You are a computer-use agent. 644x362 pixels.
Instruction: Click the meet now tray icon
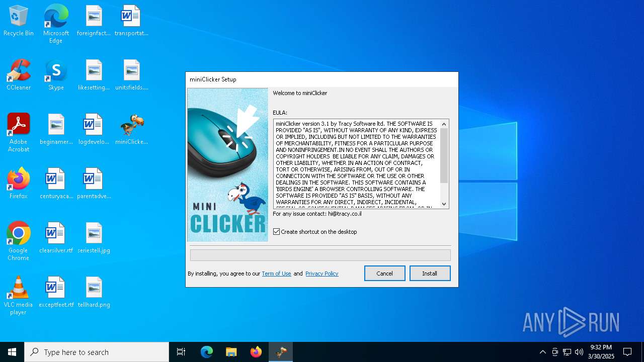tap(555, 352)
